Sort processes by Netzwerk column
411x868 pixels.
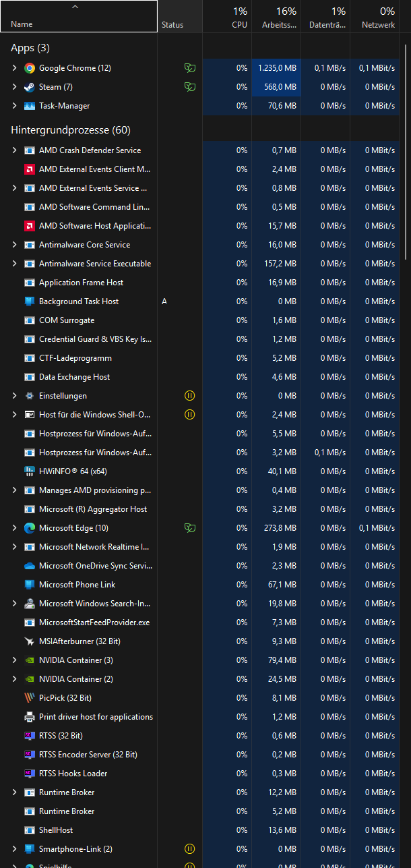pos(375,16)
